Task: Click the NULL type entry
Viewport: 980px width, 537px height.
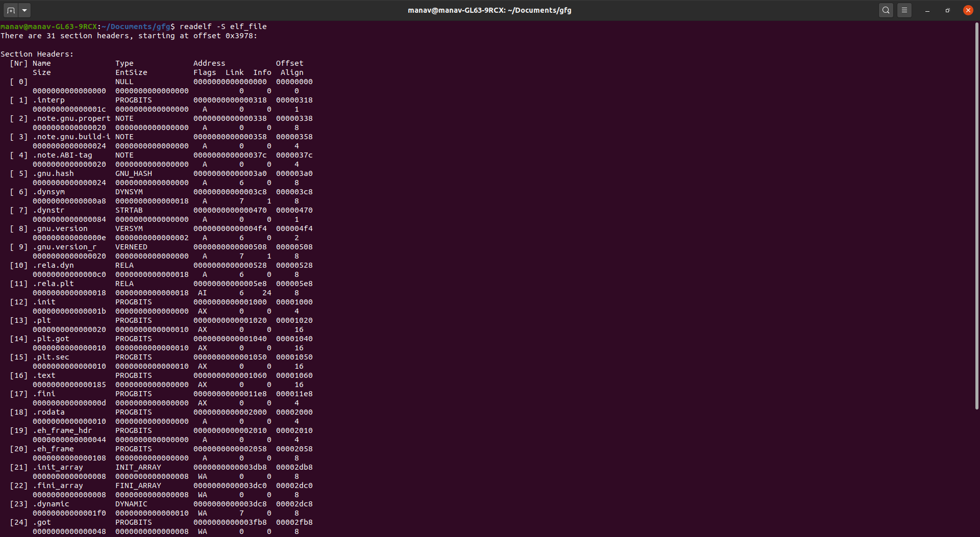Action: coord(125,82)
